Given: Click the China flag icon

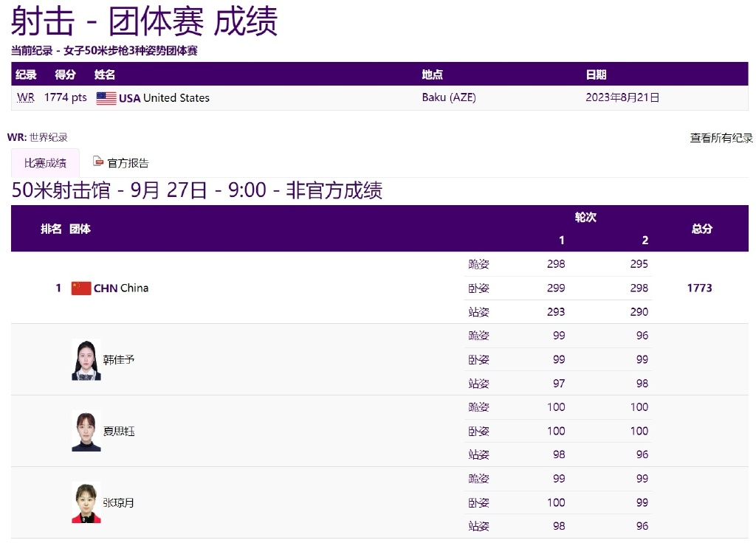Looking at the screenshot, I should pyautogui.click(x=81, y=288).
